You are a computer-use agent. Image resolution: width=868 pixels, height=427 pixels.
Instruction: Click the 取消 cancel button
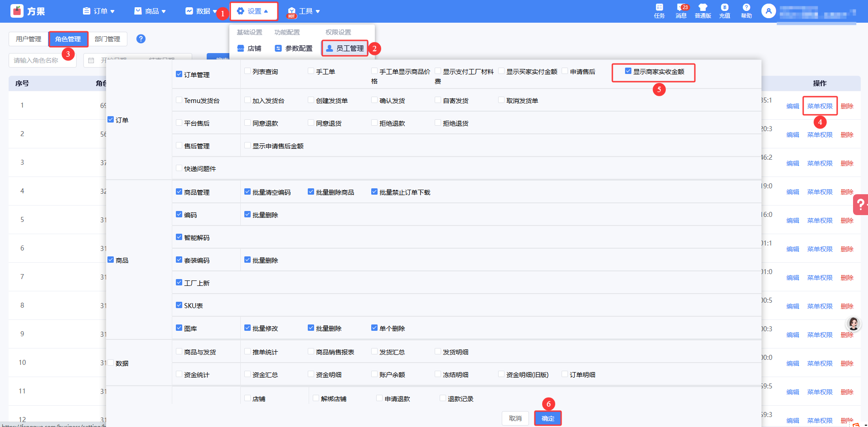pyautogui.click(x=515, y=418)
